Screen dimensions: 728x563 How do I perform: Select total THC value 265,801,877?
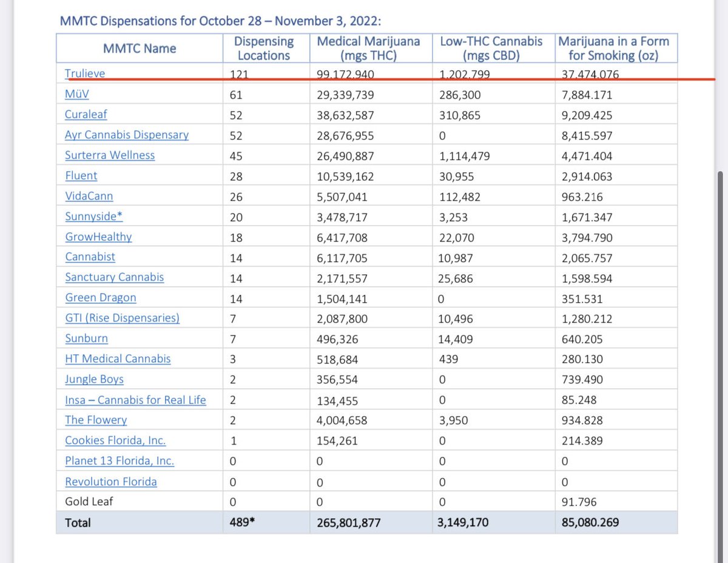point(349,522)
